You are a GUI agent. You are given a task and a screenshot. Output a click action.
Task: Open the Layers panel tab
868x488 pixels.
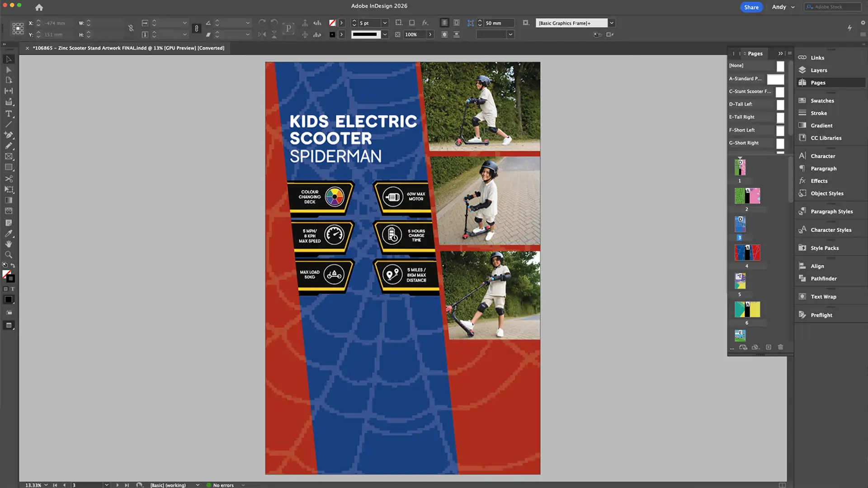coord(818,70)
